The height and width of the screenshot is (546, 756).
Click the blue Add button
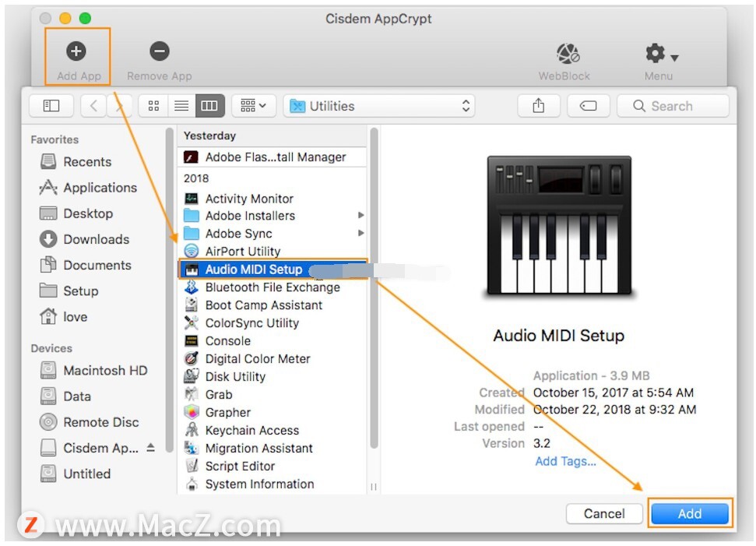690,514
